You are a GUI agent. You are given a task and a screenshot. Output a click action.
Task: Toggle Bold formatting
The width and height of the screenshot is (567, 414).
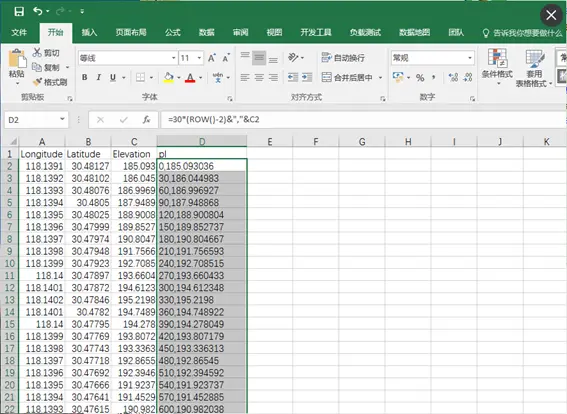(84, 77)
